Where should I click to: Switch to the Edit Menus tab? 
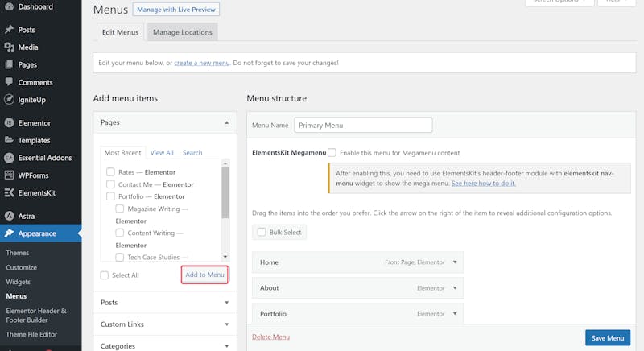click(x=120, y=32)
